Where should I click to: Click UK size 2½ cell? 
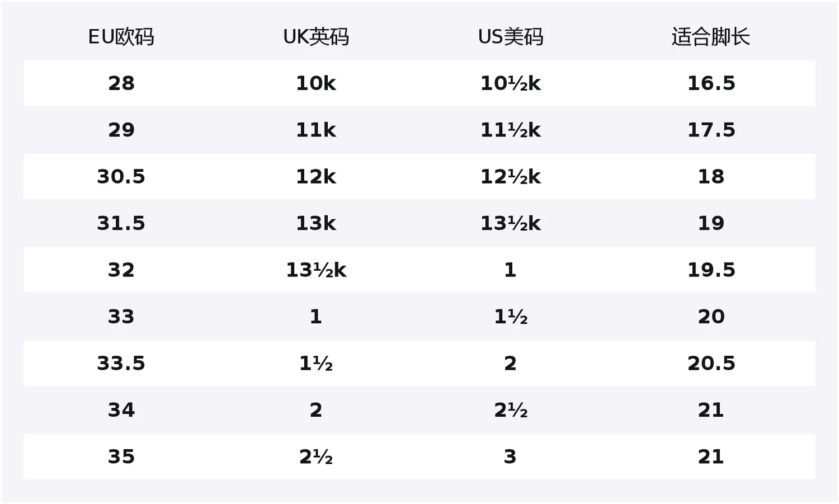click(x=316, y=457)
